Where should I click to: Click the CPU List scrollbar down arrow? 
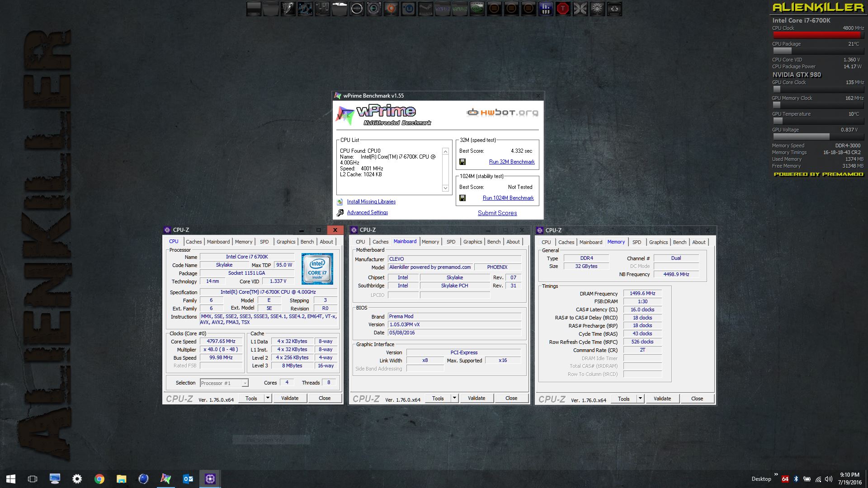click(x=445, y=188)
